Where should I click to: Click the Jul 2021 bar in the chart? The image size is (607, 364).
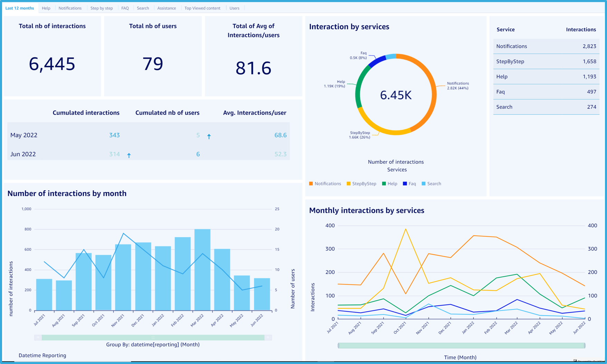click(44, 295)
